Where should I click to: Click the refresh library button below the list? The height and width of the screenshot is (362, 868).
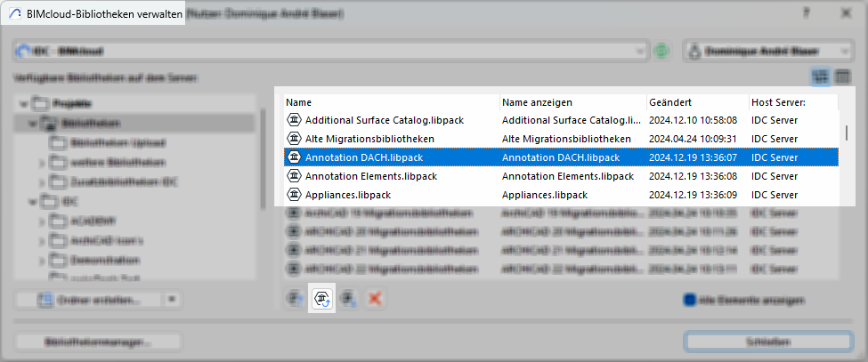click(x=322, y=299)
